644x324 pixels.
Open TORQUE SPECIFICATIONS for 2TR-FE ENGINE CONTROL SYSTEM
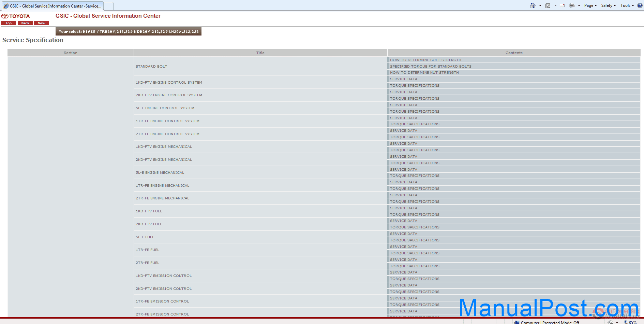(x=415, y=137)
